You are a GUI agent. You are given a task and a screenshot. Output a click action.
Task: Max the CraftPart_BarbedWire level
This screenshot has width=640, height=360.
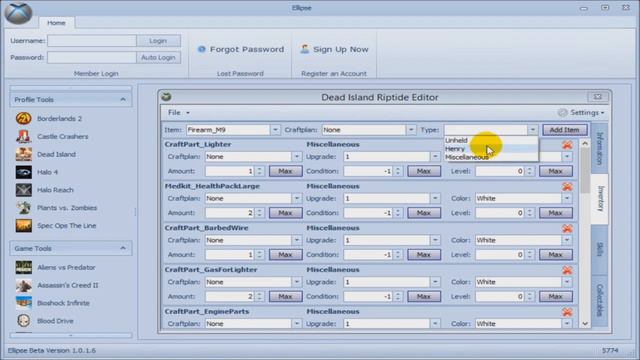click(x=556, y=254)
